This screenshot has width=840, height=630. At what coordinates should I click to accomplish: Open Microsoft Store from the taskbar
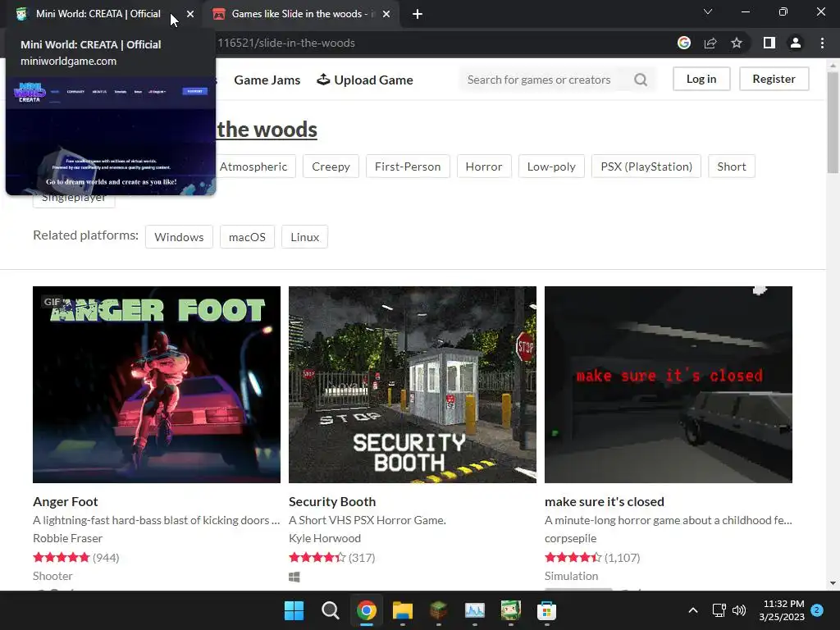546,610
